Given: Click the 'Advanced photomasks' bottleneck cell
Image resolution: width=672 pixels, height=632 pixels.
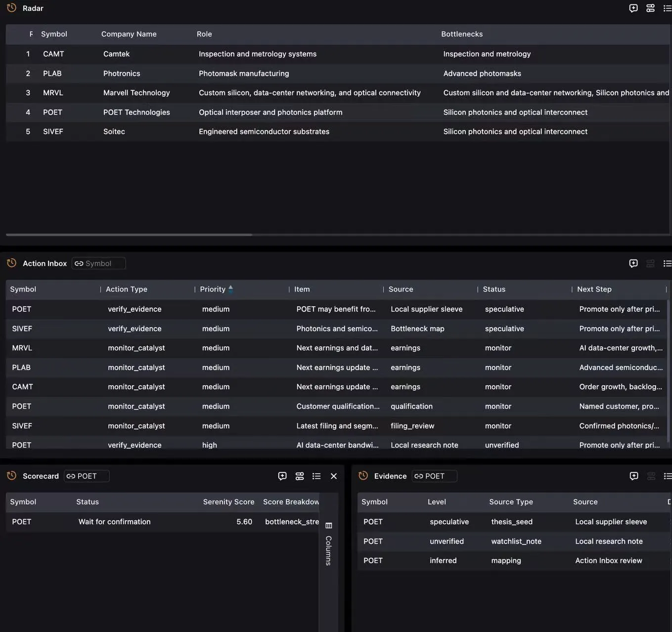Looking at the screenshot, I should click(482, 73).
